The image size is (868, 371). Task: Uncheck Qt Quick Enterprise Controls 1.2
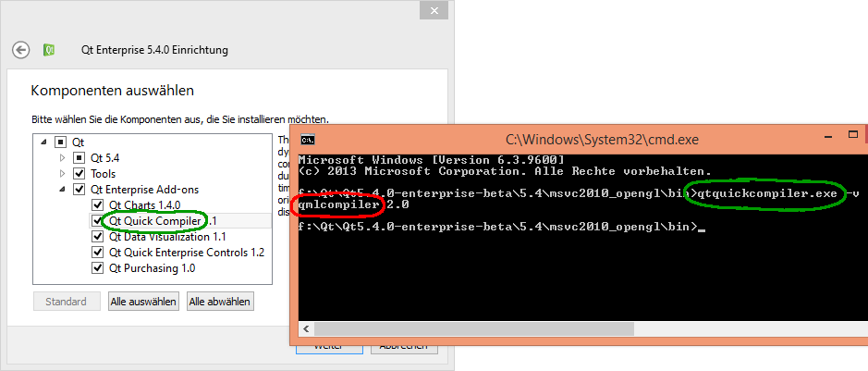point(98,253)
